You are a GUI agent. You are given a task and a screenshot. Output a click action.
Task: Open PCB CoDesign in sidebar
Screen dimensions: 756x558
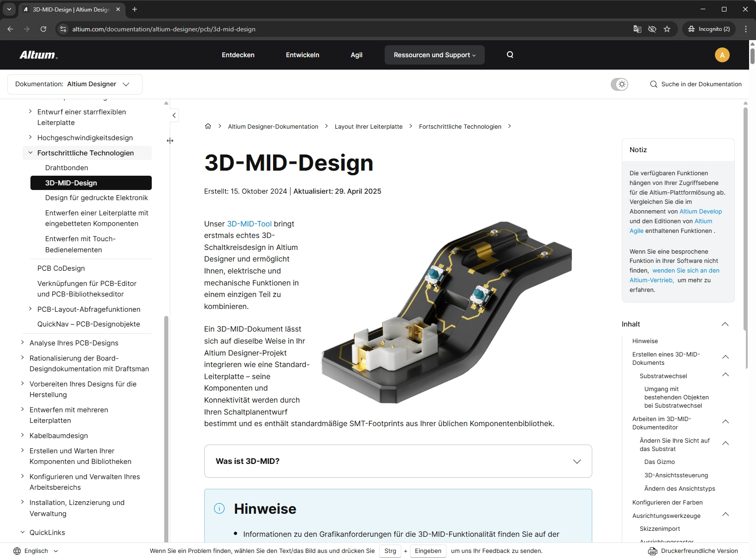tap(61, 268)
